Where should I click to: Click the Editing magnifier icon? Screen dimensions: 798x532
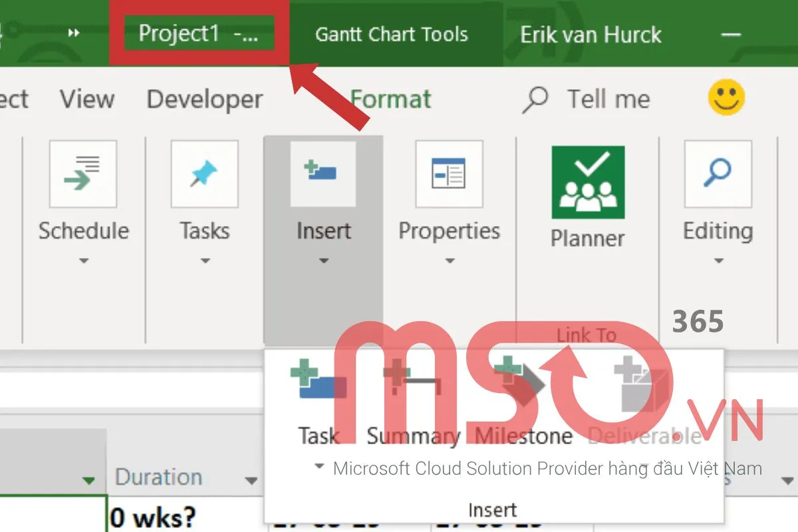718,173
